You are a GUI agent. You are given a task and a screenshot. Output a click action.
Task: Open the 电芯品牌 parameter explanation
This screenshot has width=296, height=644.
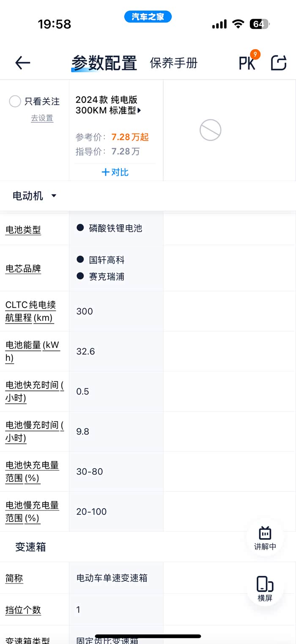tap(23, 268)
